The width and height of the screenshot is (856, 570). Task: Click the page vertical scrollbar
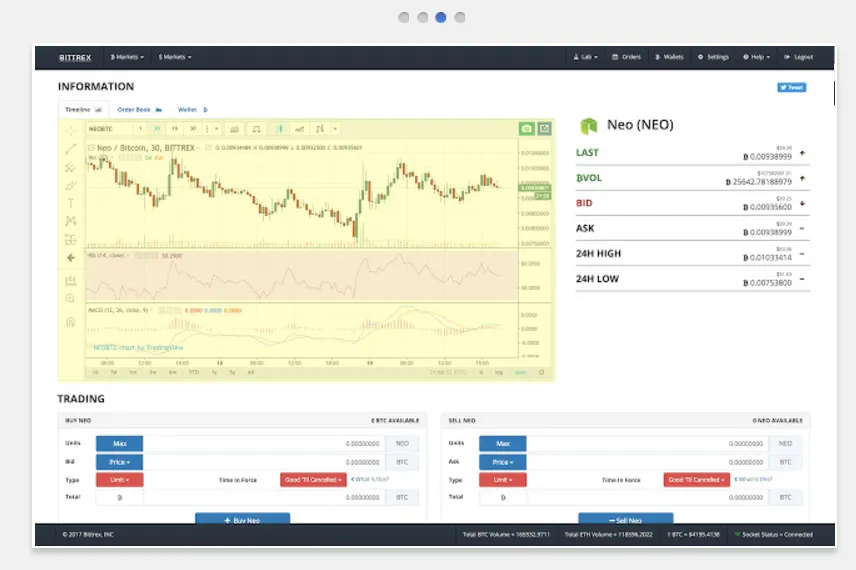(834, 93)
